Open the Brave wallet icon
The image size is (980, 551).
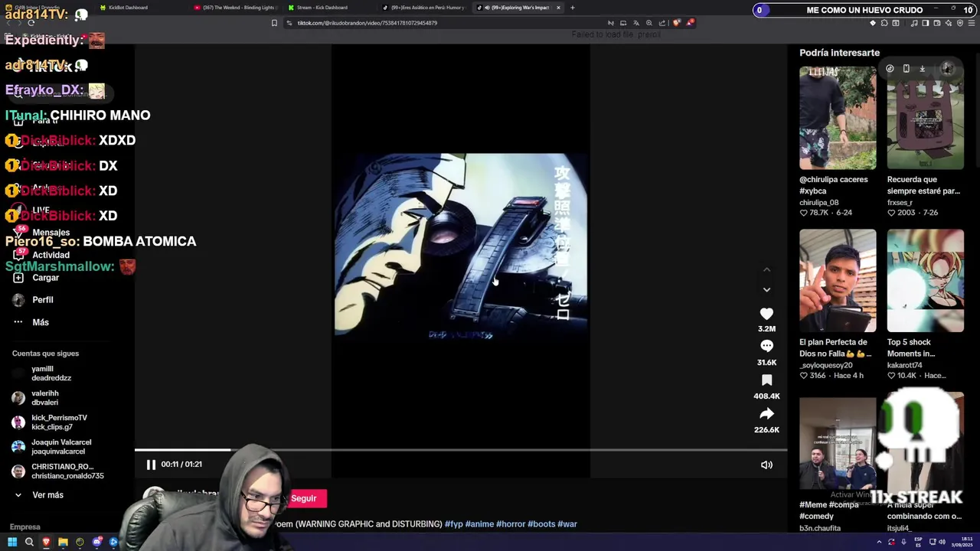[937, 23]
